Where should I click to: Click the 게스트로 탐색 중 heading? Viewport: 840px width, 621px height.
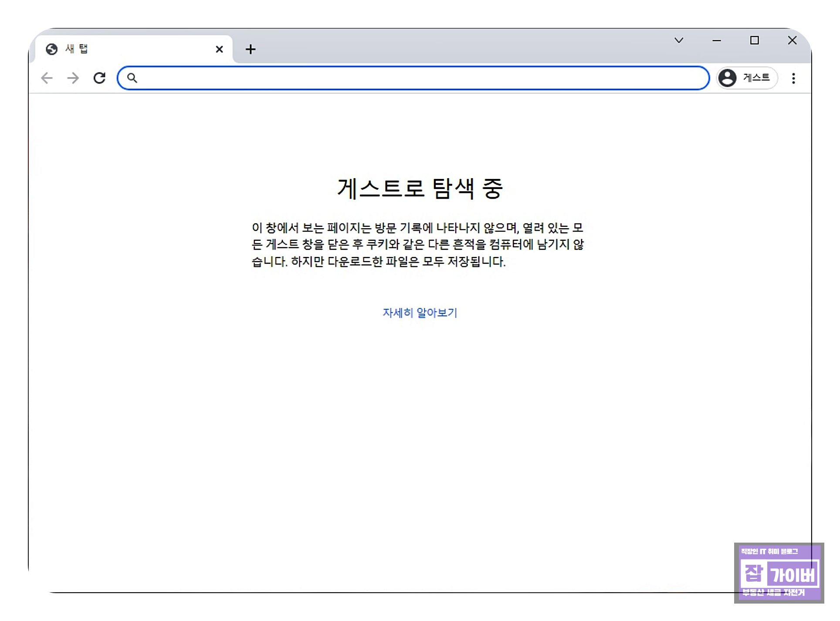coord(420,189)
